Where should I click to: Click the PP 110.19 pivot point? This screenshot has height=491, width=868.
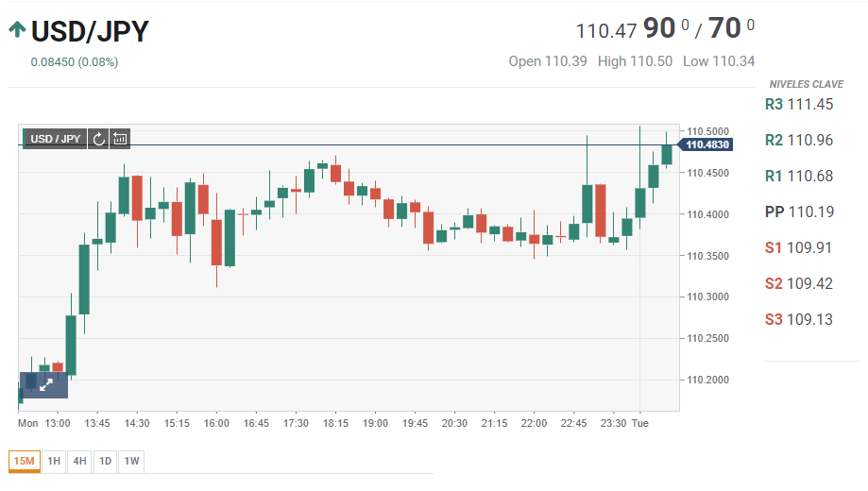(x=799, y=212)
